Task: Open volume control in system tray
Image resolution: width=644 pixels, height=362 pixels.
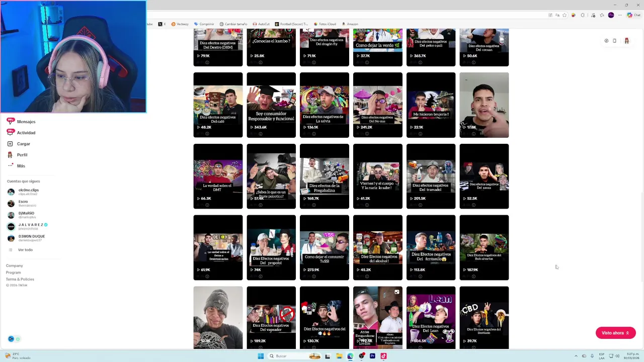Action: click(617, 356)
